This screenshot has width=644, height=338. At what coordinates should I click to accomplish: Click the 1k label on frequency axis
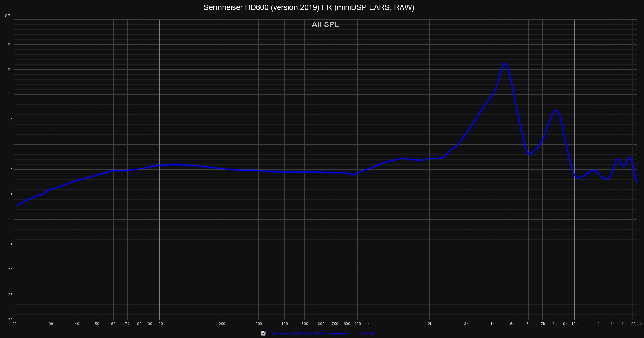367,324
